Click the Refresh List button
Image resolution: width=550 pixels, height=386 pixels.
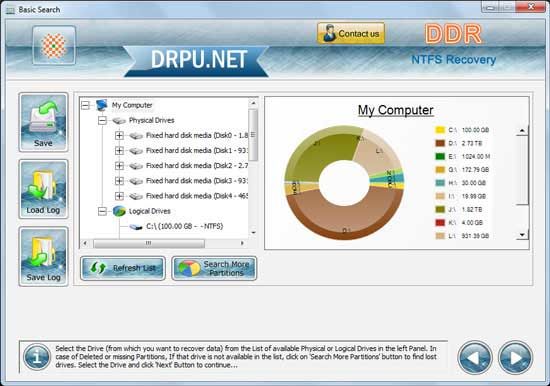point(123,268)
